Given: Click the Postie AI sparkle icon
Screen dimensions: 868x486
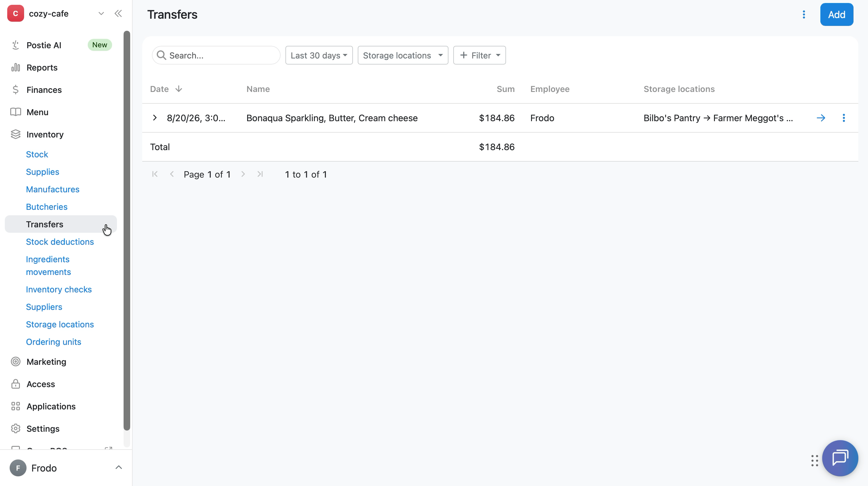Looking at the screenshot, I should (15, 45).
